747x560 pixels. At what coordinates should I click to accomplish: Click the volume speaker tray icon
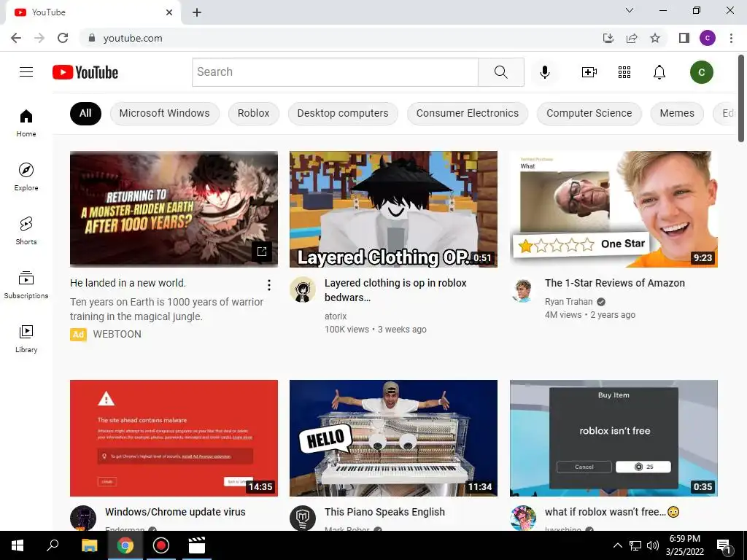(653, 545)
